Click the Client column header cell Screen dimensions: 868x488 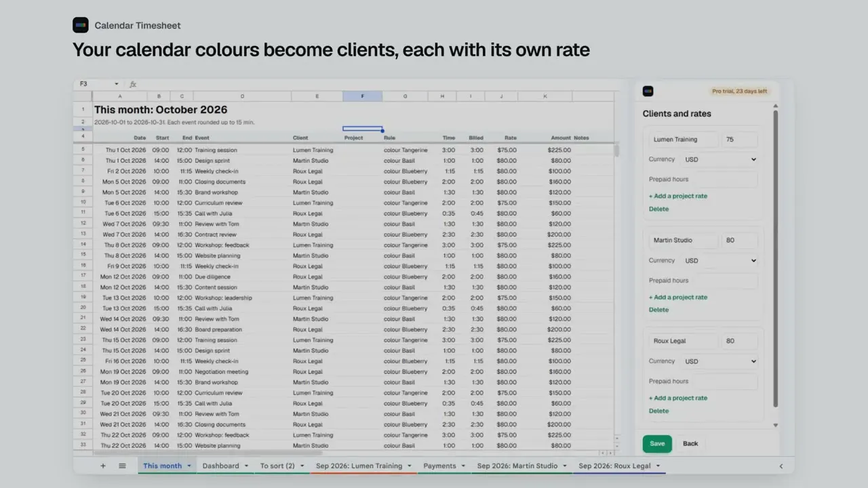point(316,138)
